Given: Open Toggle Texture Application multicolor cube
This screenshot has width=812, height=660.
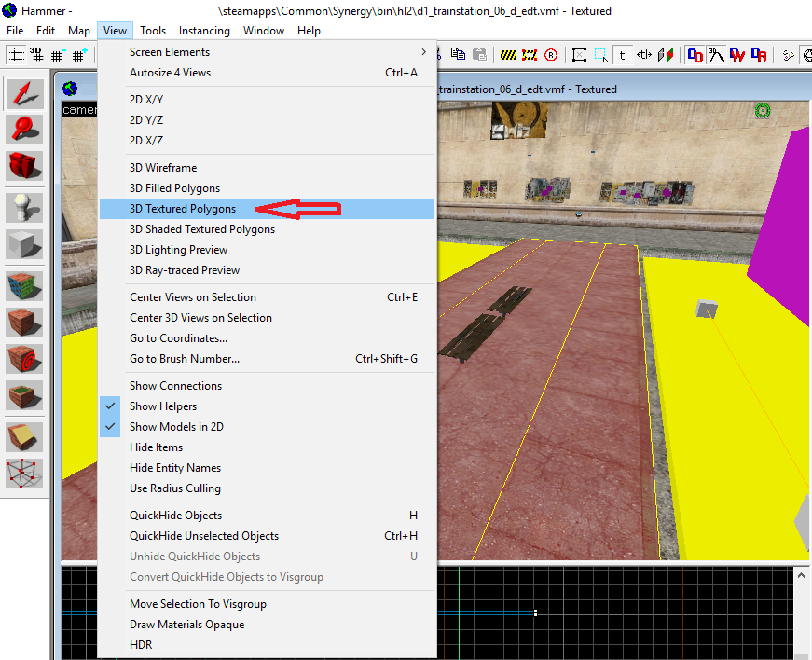Looking at the screenshot, I should click(24, 286).
